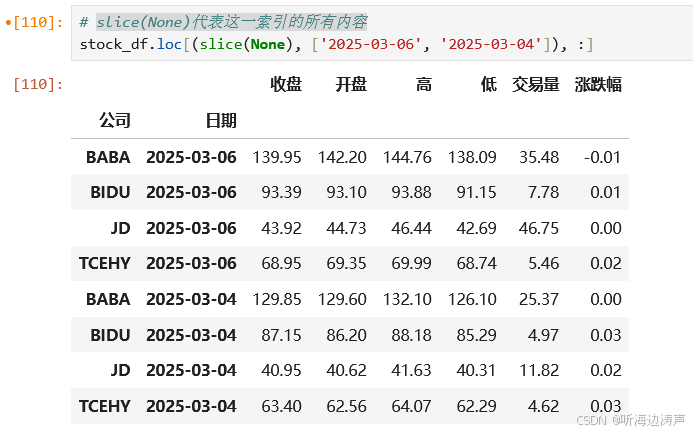The height and width of the screenshot is (434, 693).
Task: Click the value 138.09
Action: coord(472,157)
